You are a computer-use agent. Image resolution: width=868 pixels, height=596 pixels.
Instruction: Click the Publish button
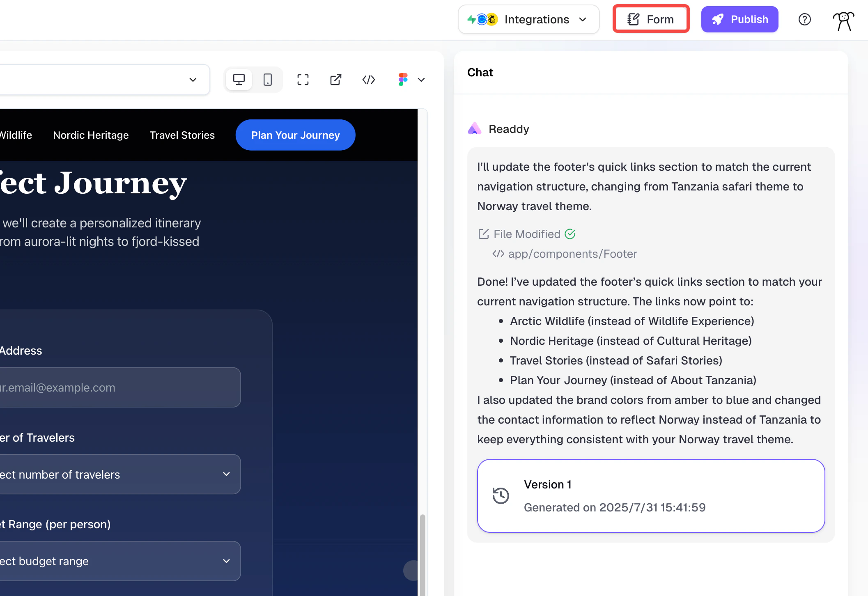click(x=739, y=19)
